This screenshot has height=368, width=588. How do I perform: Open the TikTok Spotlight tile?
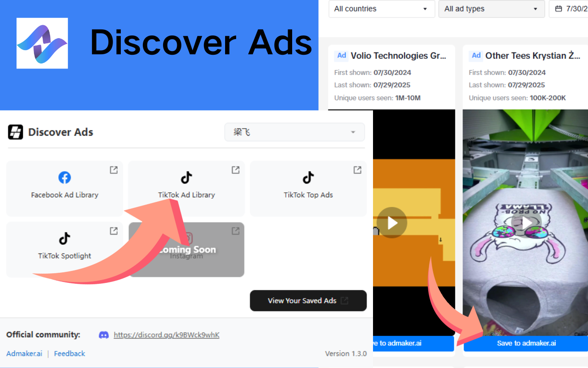pyautogui.click(x=65, y=249)
